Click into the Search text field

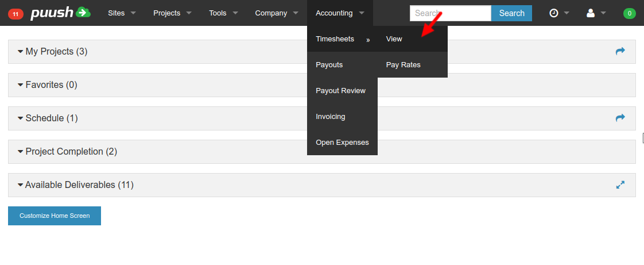coord(450,13)
